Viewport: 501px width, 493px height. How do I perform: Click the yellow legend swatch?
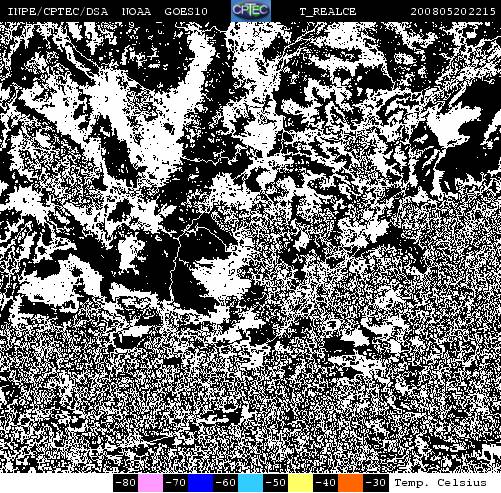tap(300, 483)
